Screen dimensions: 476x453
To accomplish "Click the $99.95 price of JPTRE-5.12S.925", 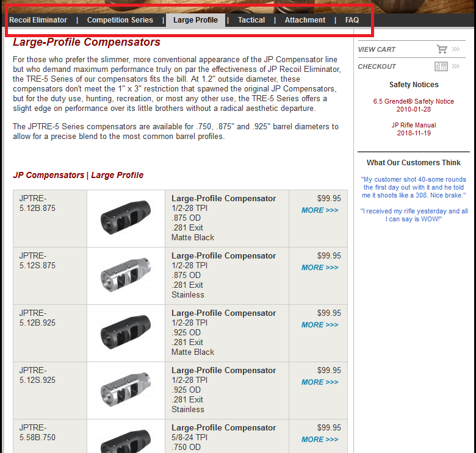I will (x=329, y=370).
